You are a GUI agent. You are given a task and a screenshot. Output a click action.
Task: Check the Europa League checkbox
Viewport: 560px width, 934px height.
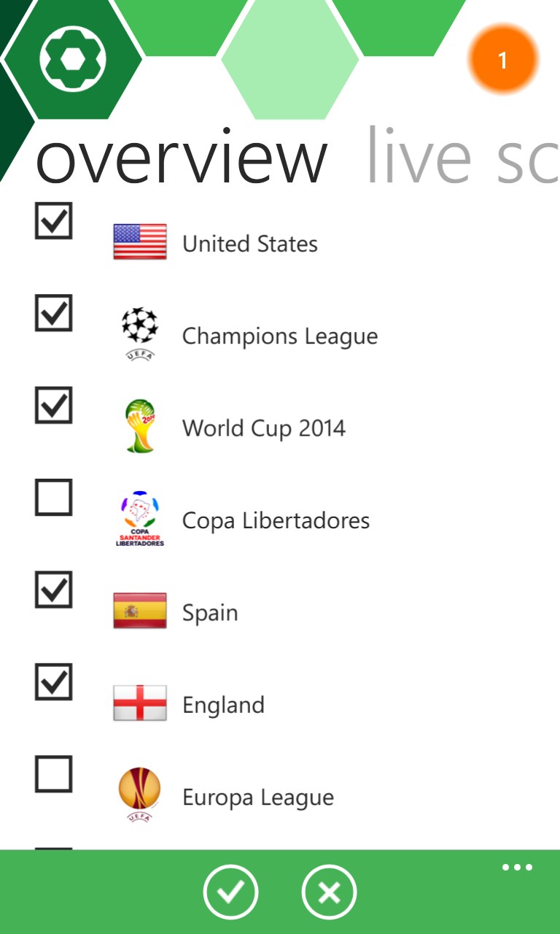tap(54, 774)
